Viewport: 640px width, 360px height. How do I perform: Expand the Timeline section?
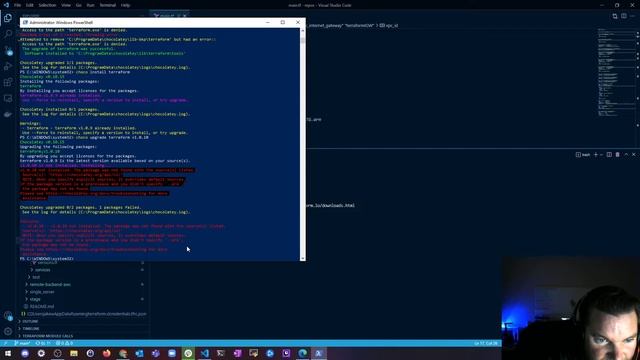[31, 329]
